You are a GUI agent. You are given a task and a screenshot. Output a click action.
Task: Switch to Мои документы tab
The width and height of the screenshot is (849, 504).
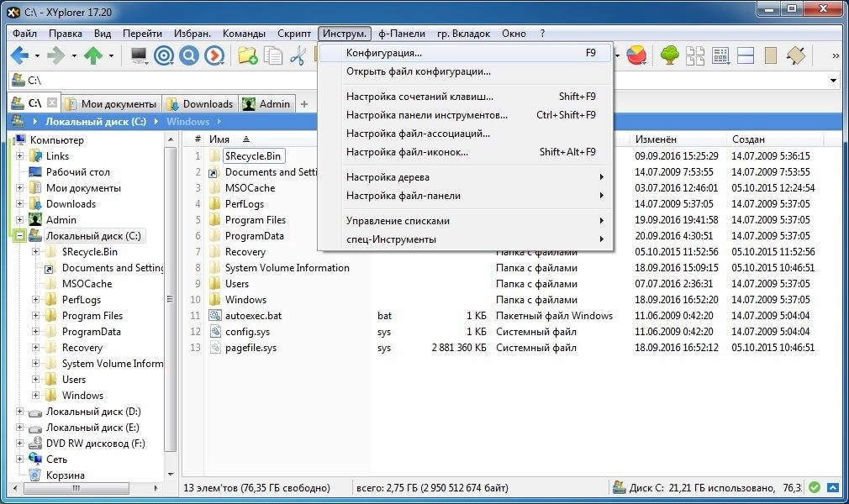click(113, 104)
